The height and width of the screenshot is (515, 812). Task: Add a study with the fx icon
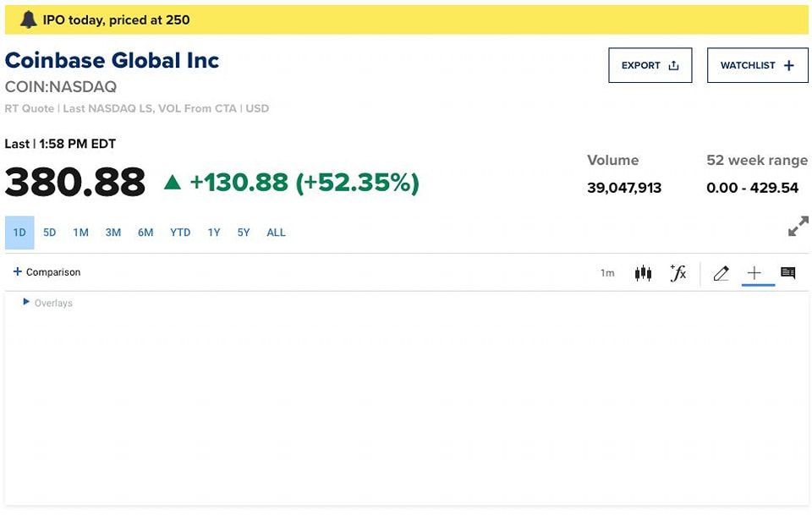(x=678, y=273)
